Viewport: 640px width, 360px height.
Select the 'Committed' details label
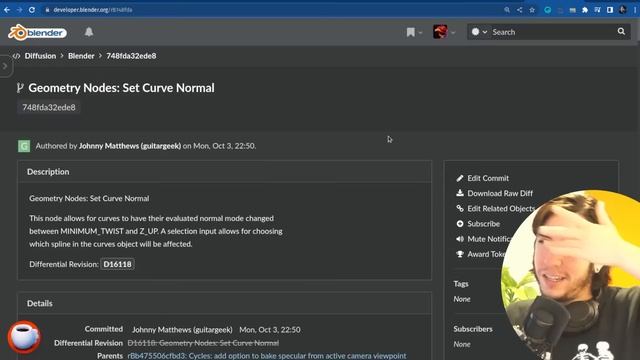(104, 329)
